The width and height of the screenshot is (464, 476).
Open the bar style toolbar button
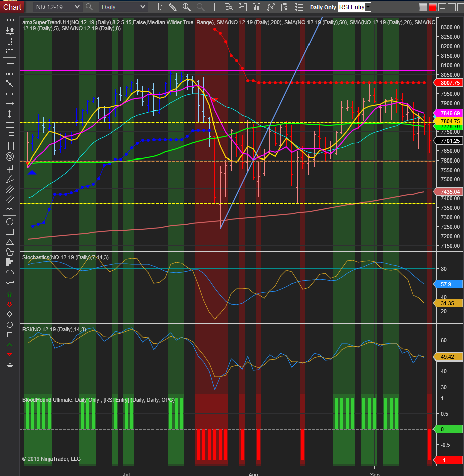(x=158, y=7)
